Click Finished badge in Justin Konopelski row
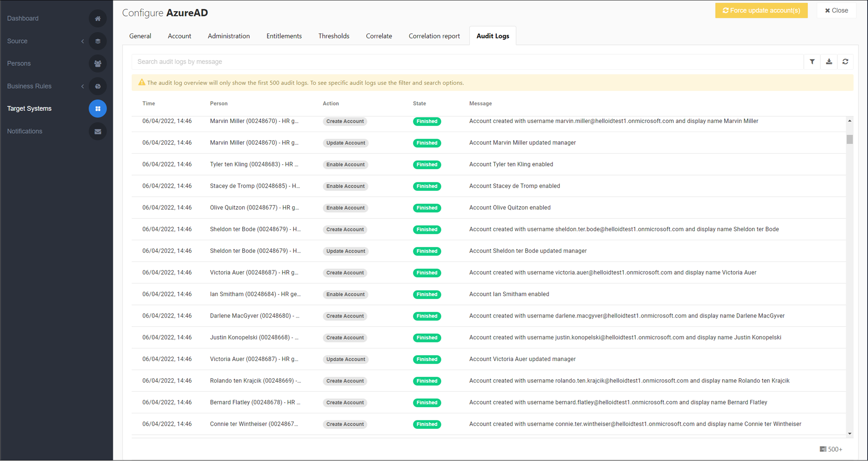Screen dimensions: 868x461 [427, 338]
